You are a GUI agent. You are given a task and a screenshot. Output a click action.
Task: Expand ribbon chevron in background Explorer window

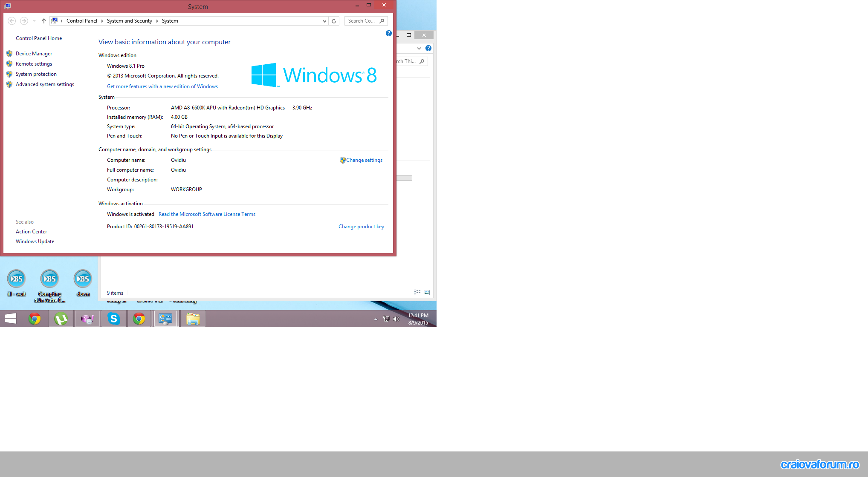click(419, 49)
